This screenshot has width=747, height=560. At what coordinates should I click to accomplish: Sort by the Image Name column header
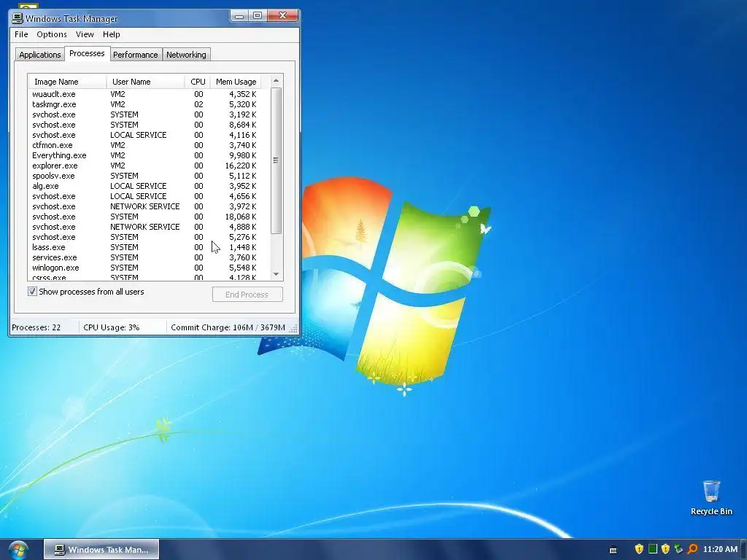click(x=67, y=82)
